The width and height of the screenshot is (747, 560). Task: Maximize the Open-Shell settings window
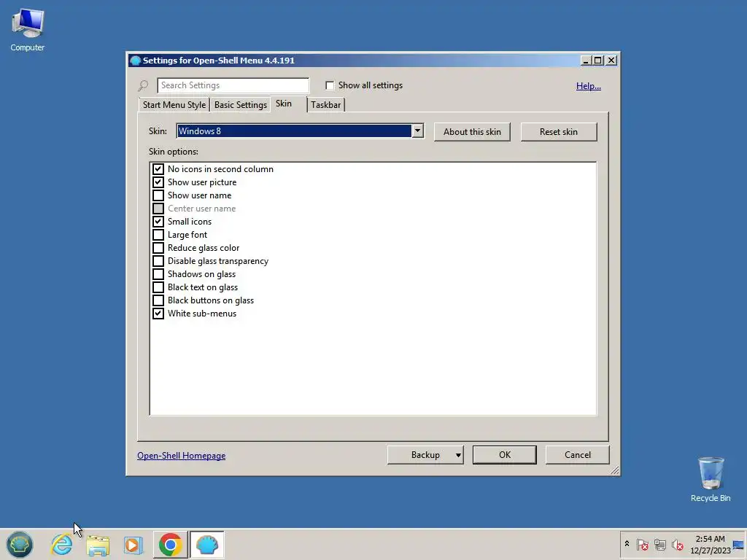[x=598, y=61]
